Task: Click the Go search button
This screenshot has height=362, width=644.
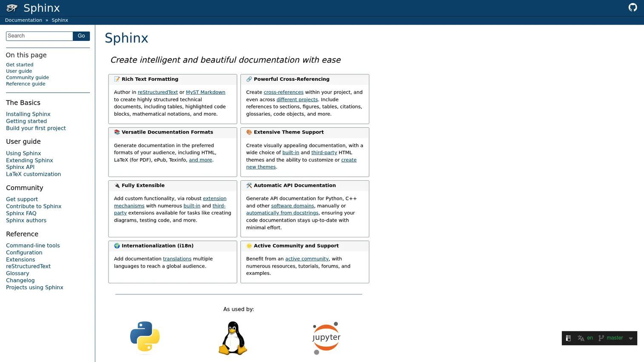Action: pos(81,36)
